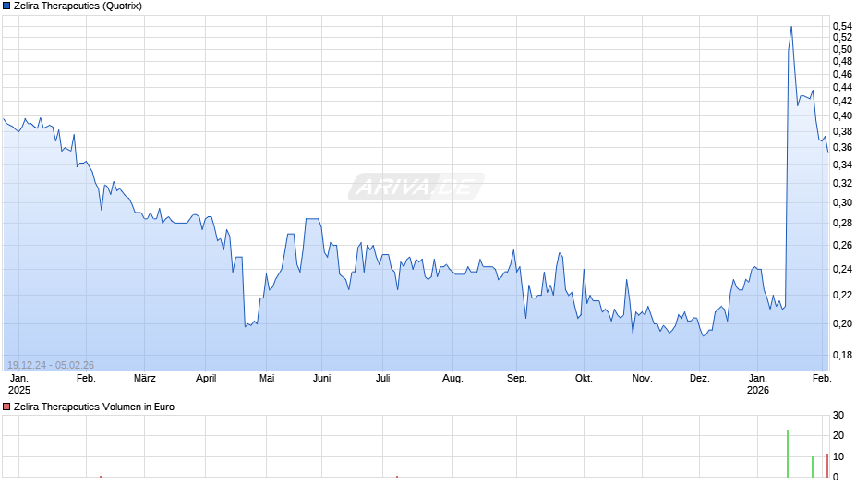Image resolution: width=868 pixels, height=486 pixels.
Task: Click the 0,52 price axis value
Action: point(842,37)
